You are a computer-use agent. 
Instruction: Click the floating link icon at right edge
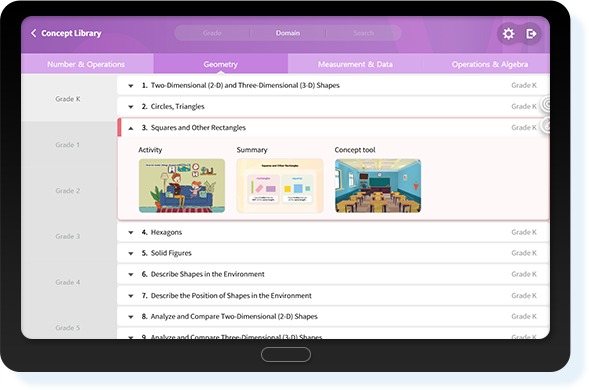[x=546, y=125]
